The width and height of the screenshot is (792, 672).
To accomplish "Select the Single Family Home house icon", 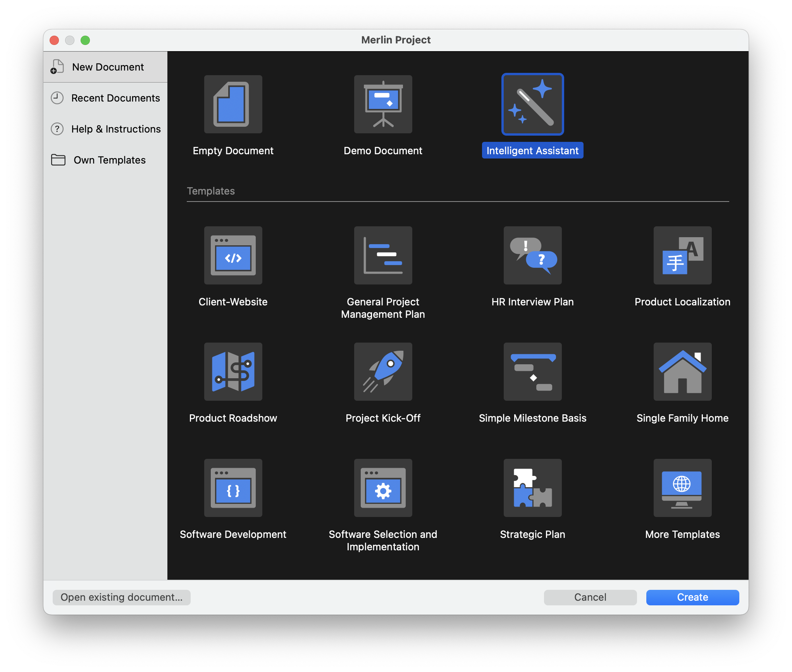I will coord(682,372).
